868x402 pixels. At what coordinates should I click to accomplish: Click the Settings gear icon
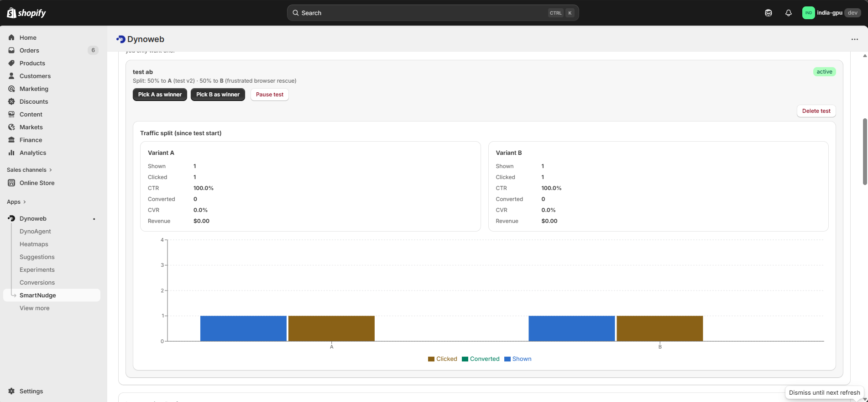click(11, 391)
